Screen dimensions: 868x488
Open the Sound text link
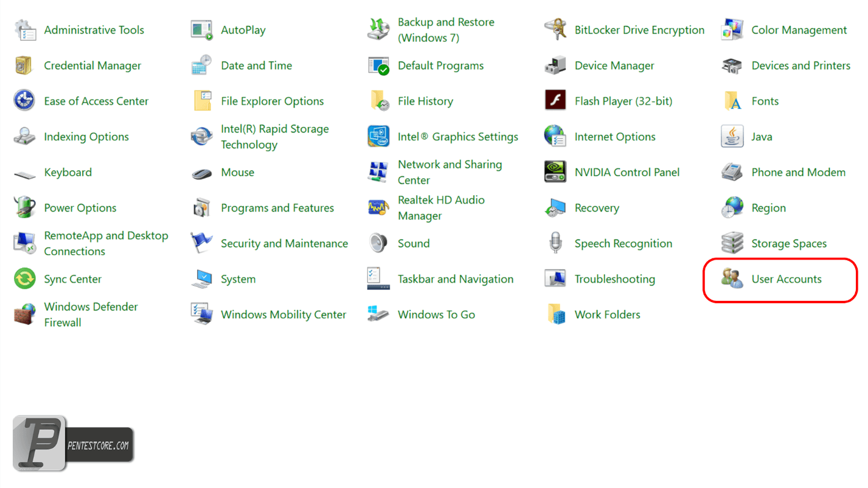tap(414, 244)
